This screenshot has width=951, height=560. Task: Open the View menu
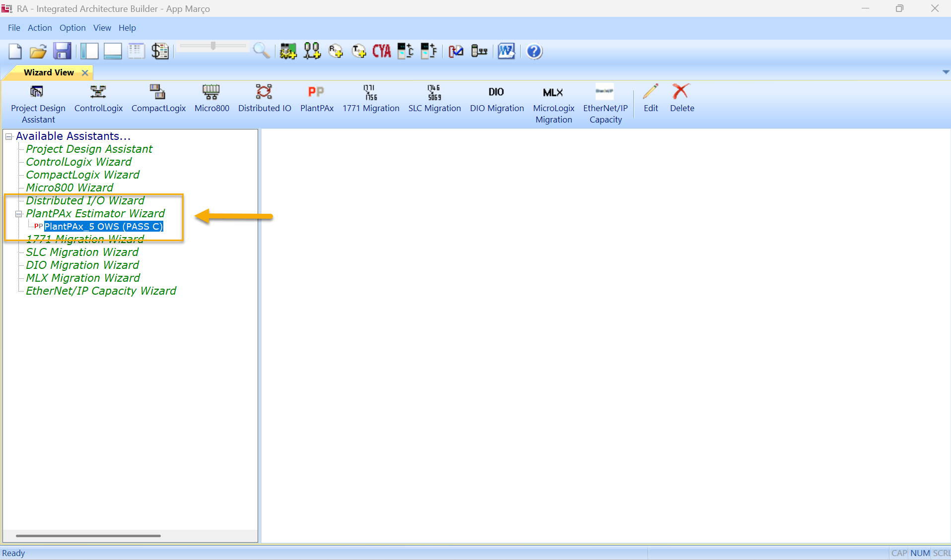(x=102, y=28)
